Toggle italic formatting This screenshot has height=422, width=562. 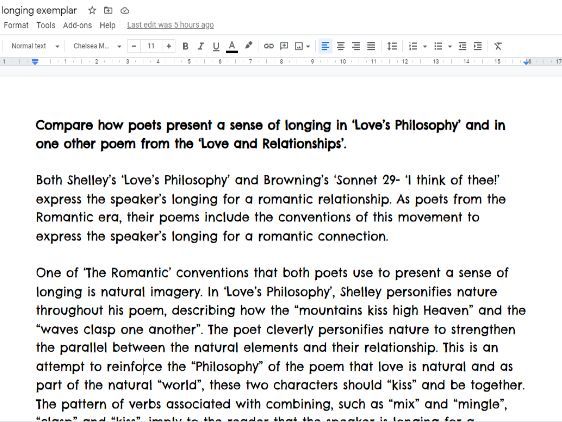201,46
